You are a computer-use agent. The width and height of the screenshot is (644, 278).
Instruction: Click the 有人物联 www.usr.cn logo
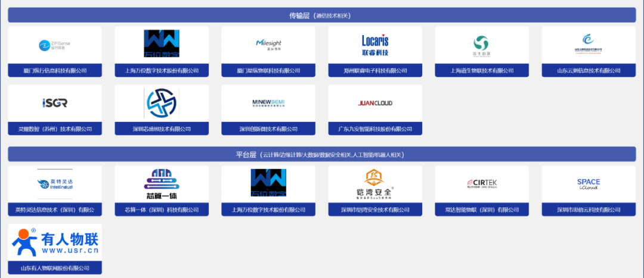pos(55,242)
